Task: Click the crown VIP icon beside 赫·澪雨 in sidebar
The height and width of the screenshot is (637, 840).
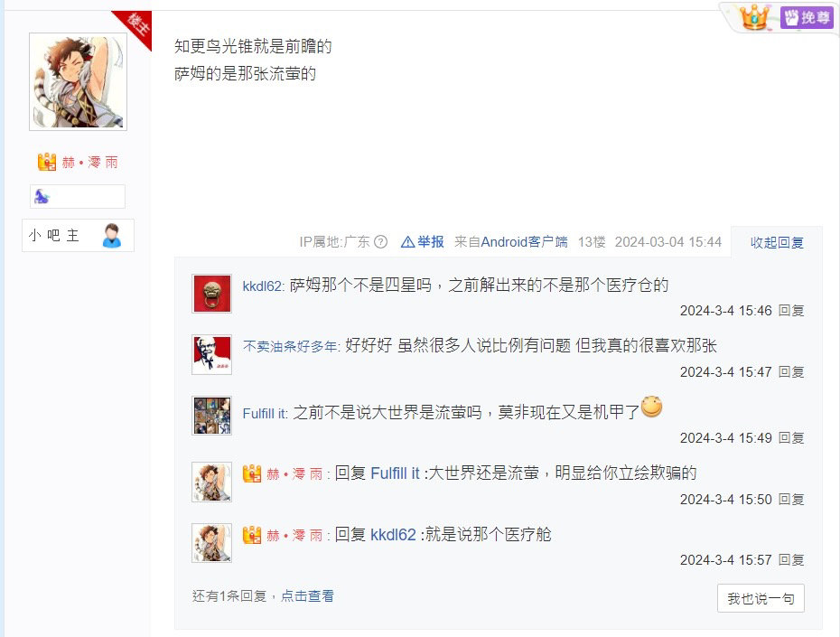Action: [x=47, y=162]
